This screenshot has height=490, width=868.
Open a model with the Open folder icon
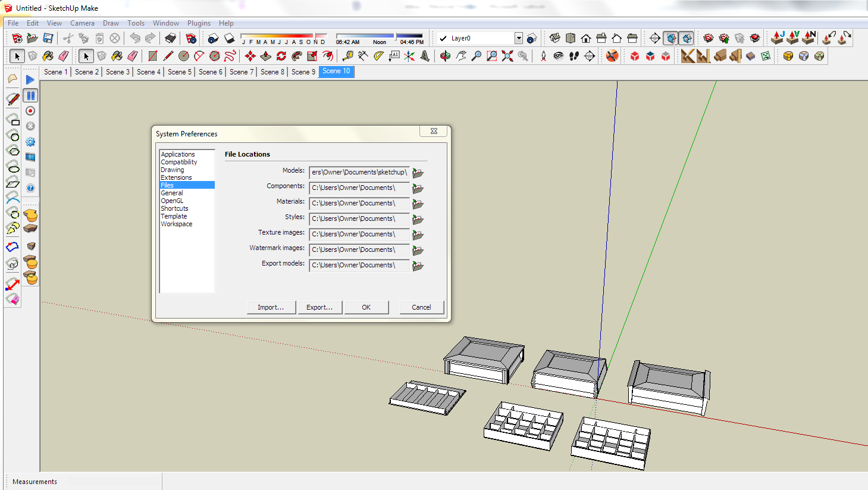coord(33,38)
